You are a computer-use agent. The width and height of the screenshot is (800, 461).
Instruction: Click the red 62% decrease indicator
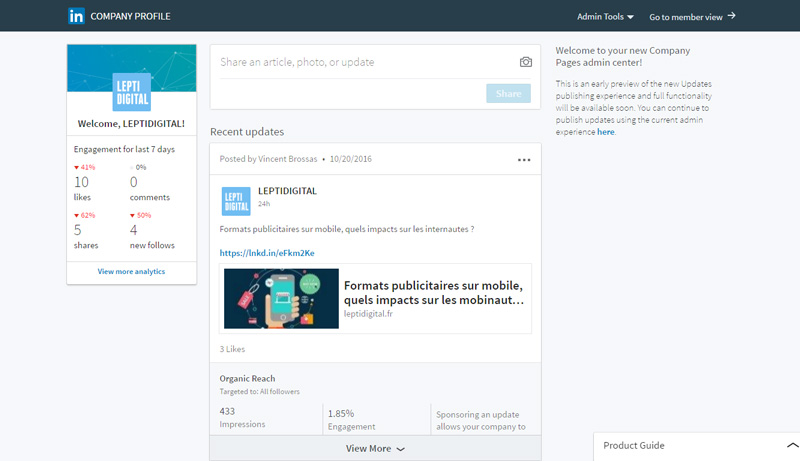tap(85, 215)
